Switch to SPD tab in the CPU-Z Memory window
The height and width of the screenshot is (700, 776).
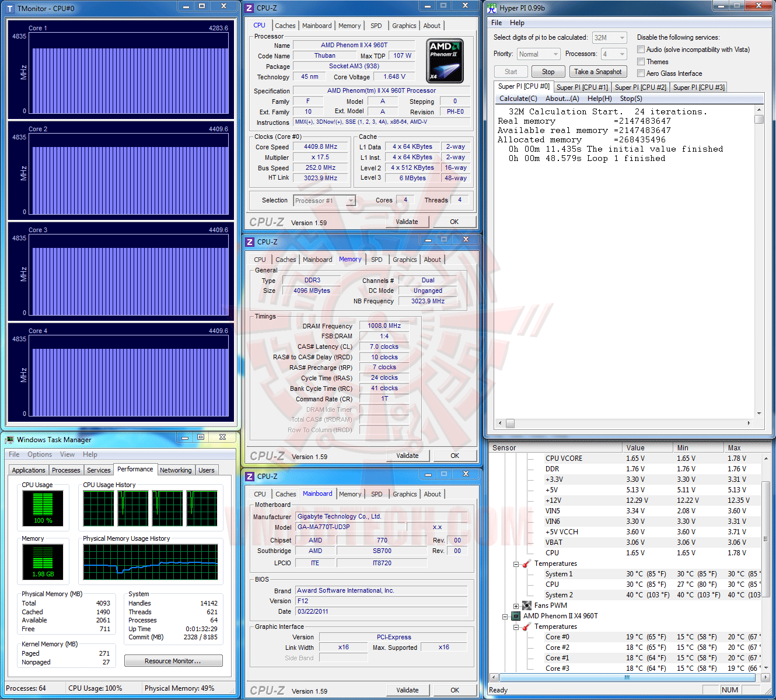point(377,260)
